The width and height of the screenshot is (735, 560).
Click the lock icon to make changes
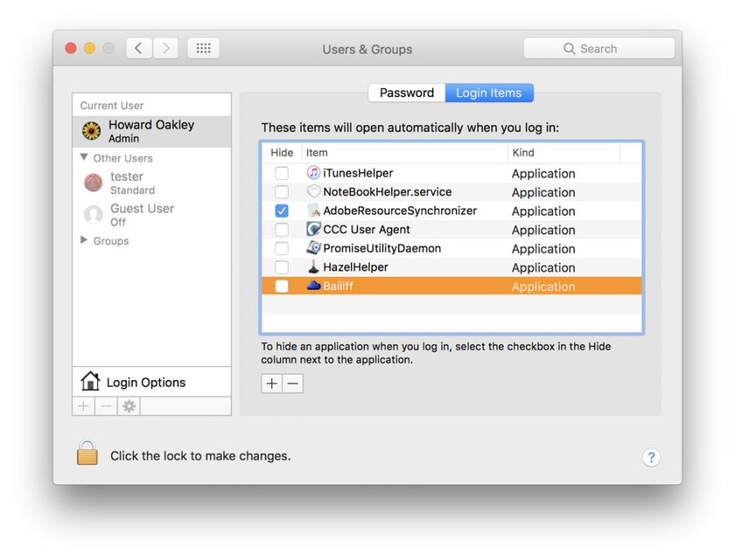click(x=88, y=454)
